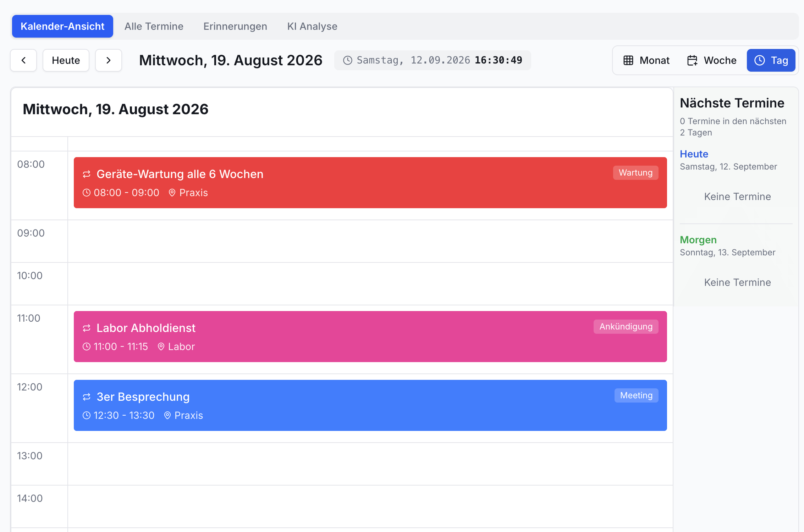The image size is (804, 532).
Task: Click location pin of 3er Besprechung Praxis
Action: point(167,415)
